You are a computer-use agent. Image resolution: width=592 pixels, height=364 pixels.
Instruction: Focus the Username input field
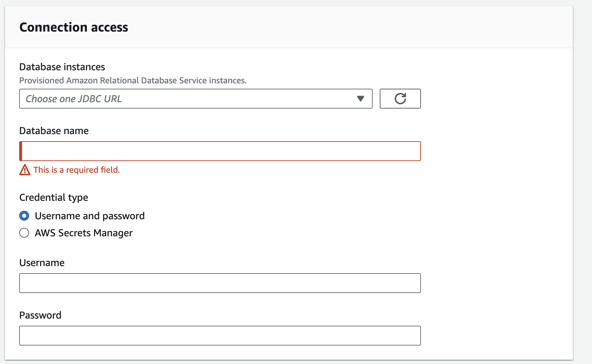(220, 283)
